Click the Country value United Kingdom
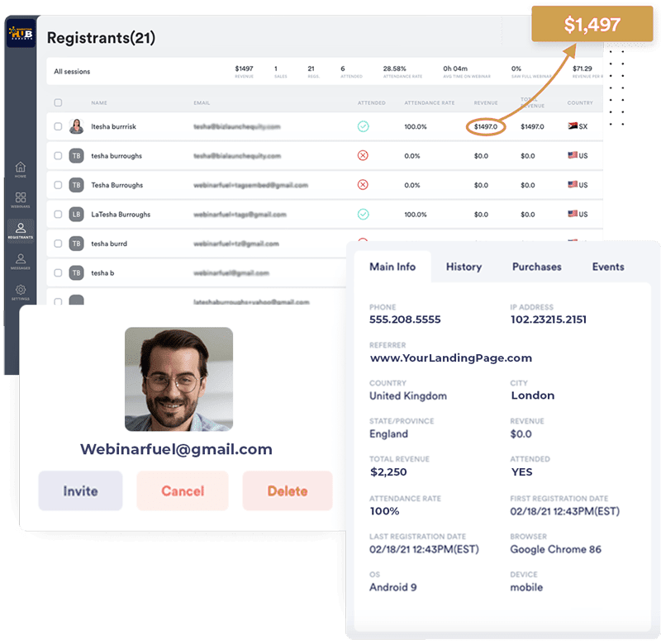661x644 pixels. (408, 396)
